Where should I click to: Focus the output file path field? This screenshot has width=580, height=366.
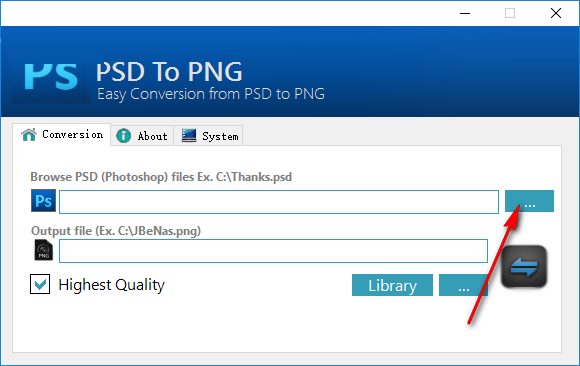pos(273,251)
